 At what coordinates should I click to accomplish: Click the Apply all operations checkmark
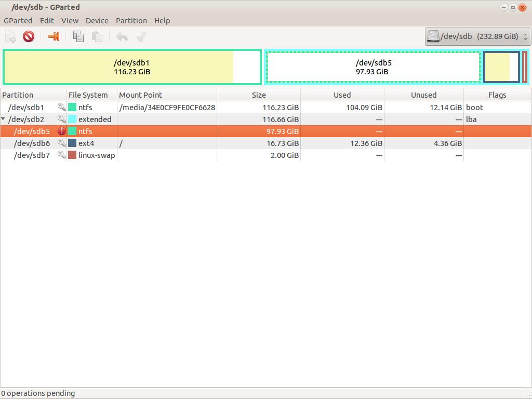pyautogui.click(x=141, y=36)
